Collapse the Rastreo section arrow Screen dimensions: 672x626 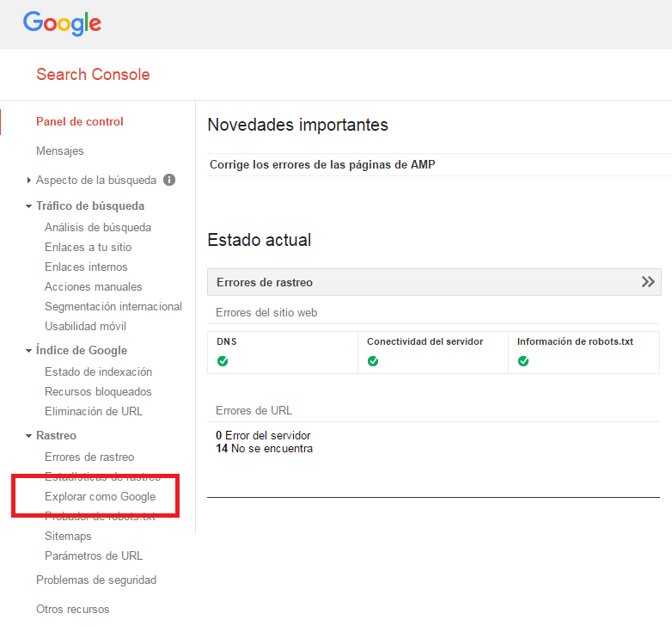pos(28,436)
